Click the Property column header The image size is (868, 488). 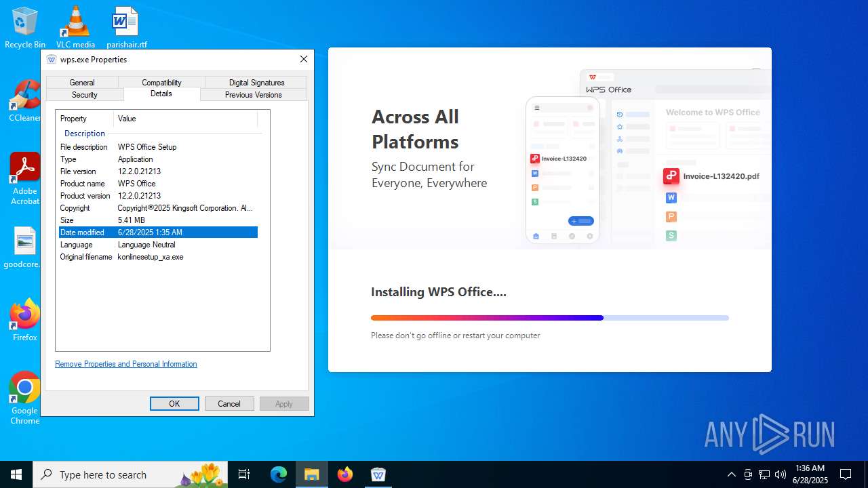click(85, 119)
